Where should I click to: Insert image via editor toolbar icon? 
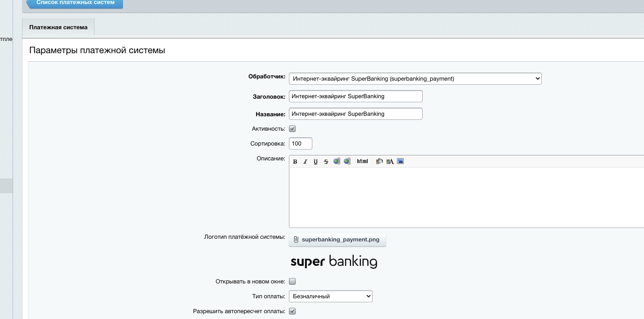coord(401,161)
